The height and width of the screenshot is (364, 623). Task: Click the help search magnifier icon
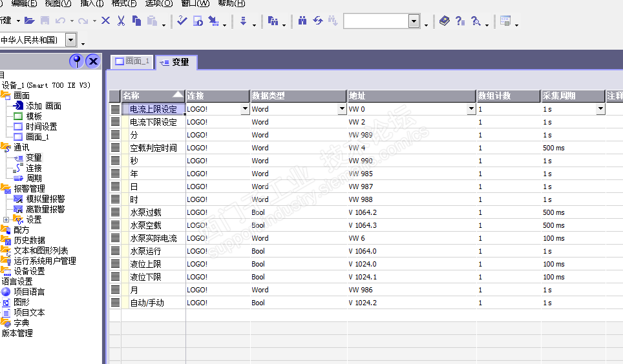click(x=476, y=21)
